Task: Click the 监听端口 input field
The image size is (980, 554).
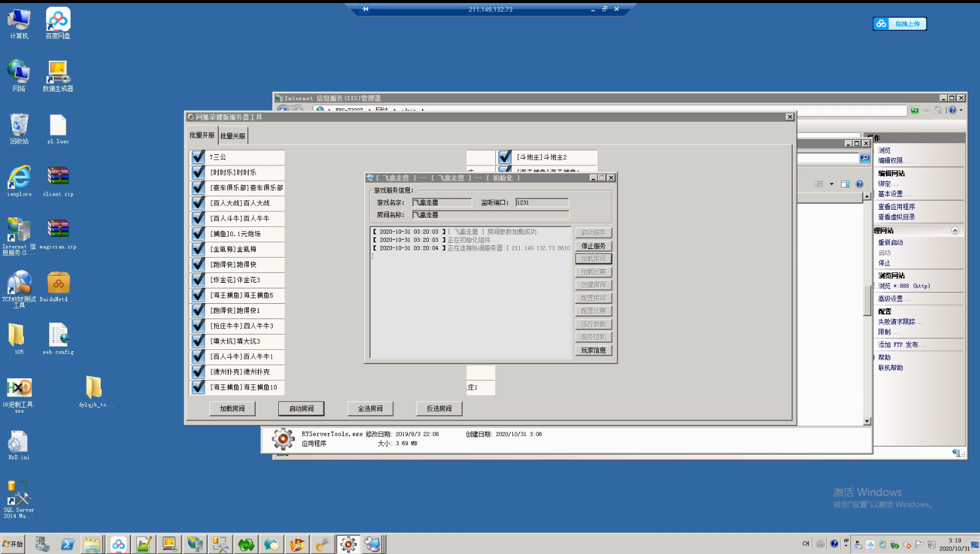Action: [x=541, y=202]
